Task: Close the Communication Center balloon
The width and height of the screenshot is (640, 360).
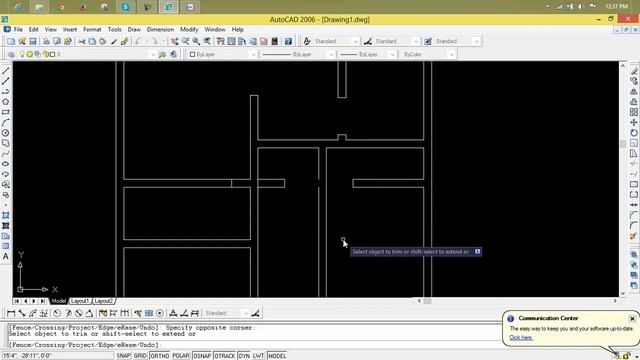Action: click(x=632, y=318)
